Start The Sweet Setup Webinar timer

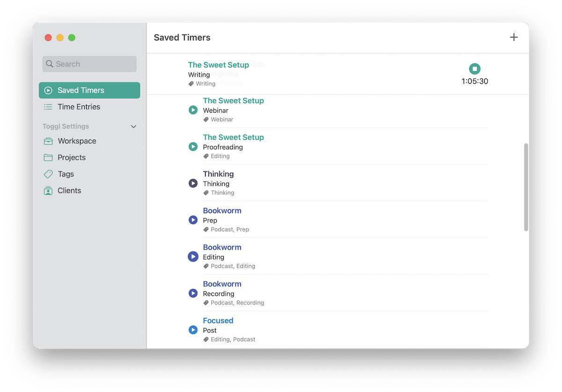[x=193, y=110]
